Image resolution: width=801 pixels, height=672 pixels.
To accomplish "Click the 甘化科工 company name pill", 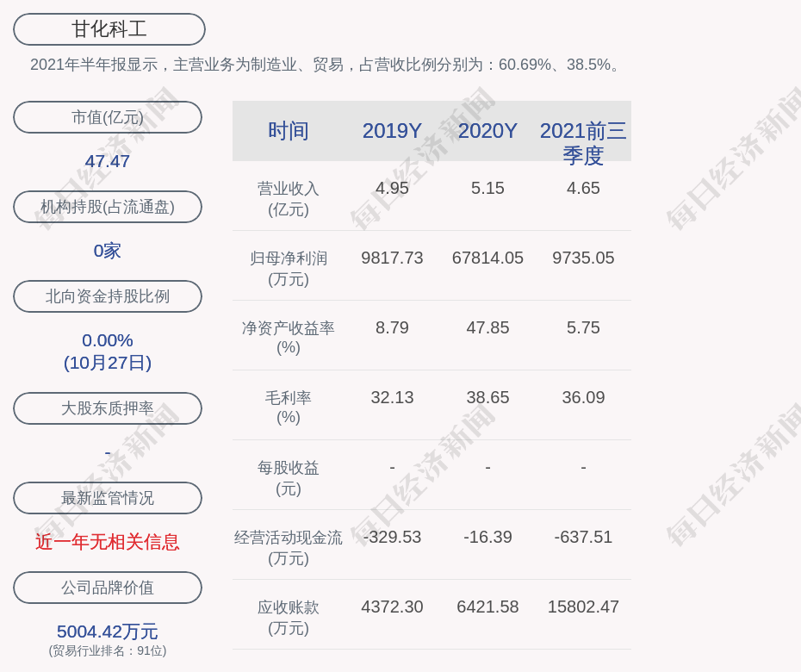I will click(x=109, y=29).
